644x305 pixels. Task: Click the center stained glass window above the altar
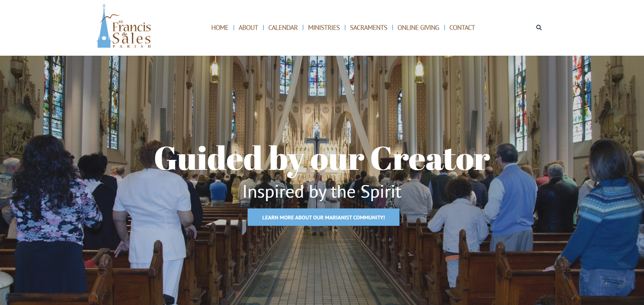pos(317,76)
